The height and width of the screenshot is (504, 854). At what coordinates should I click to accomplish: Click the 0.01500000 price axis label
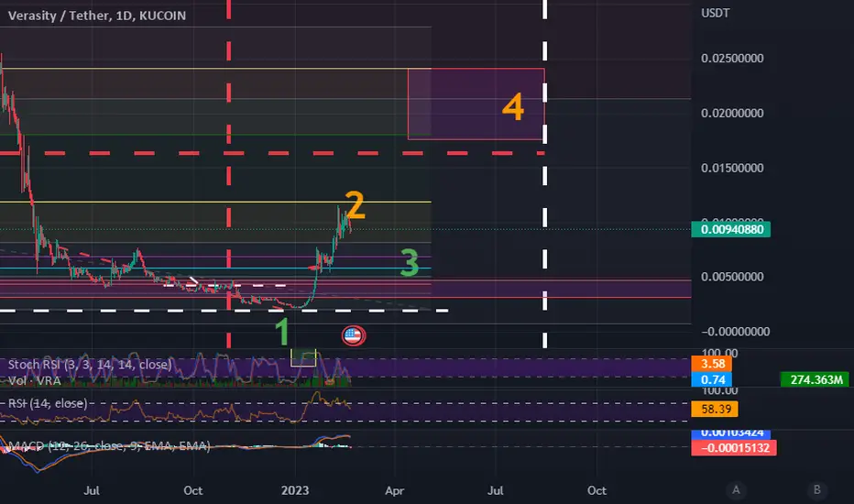click(x=732, y=168)
